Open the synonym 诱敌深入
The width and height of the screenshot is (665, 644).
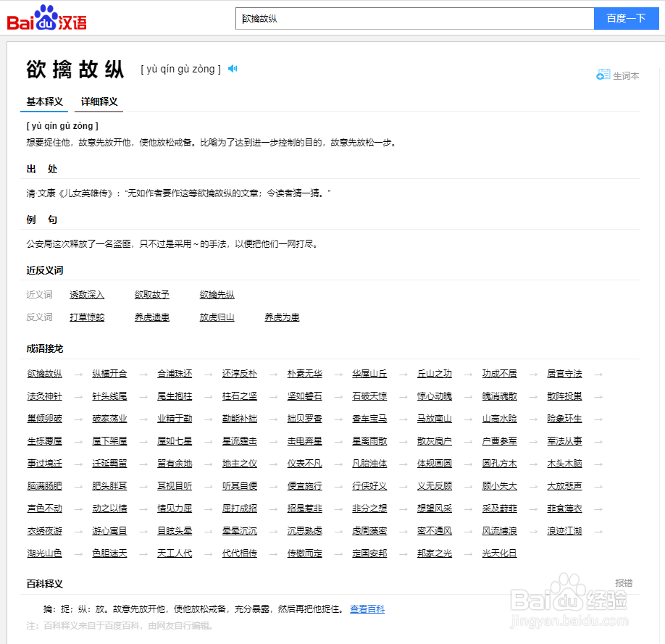tap(86, 295)
